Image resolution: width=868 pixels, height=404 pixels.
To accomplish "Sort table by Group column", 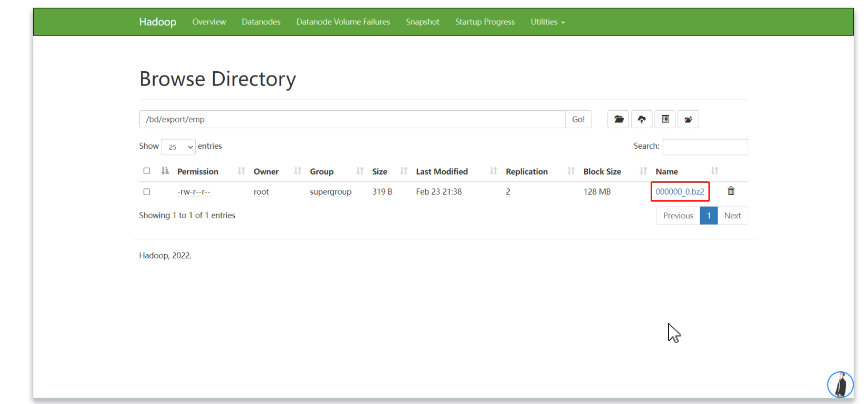I will click(x=321, y=171).
